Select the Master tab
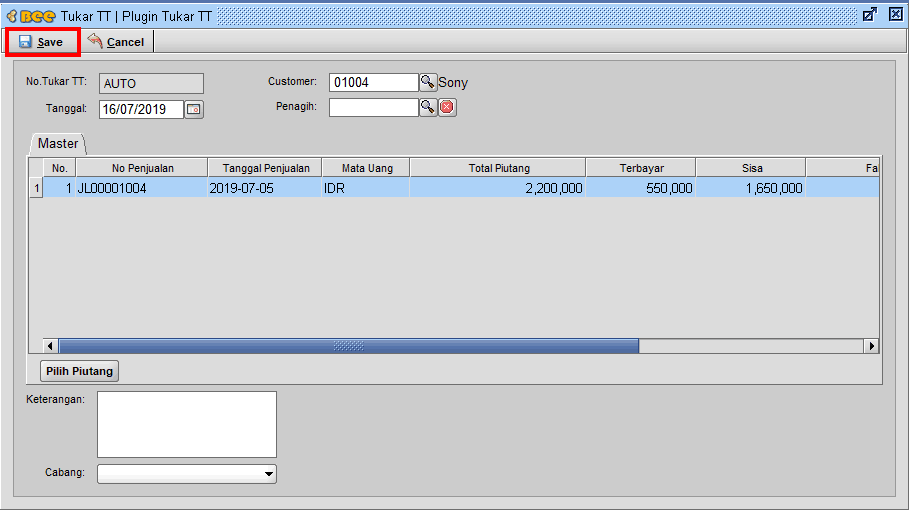Screen dimensions: 909x510 pyautogui.click(x=58, y=144)
